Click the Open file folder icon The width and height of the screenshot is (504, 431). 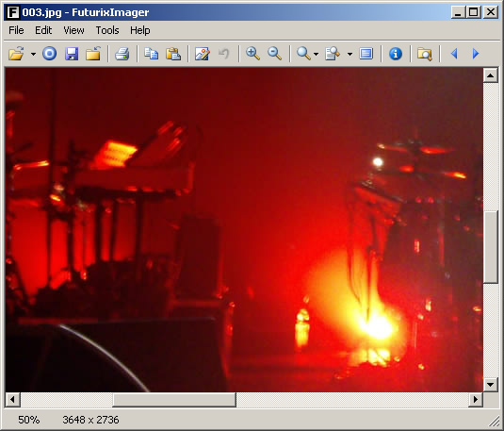16,54
